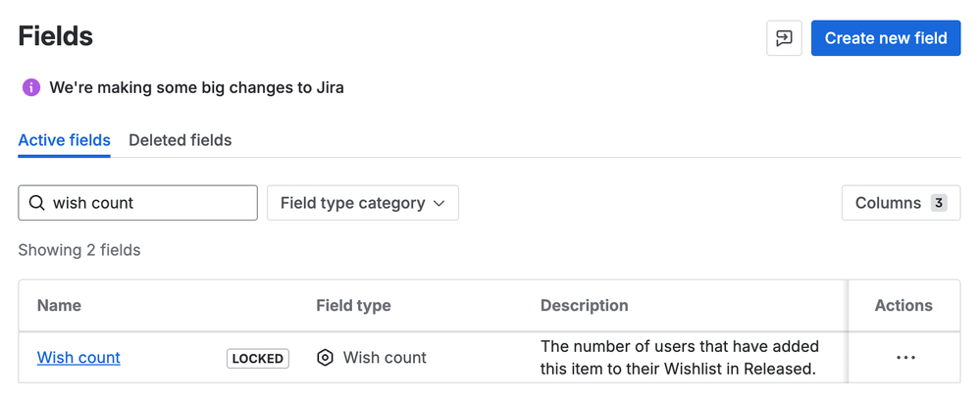Select the Active fields tab

click(64, 140)
